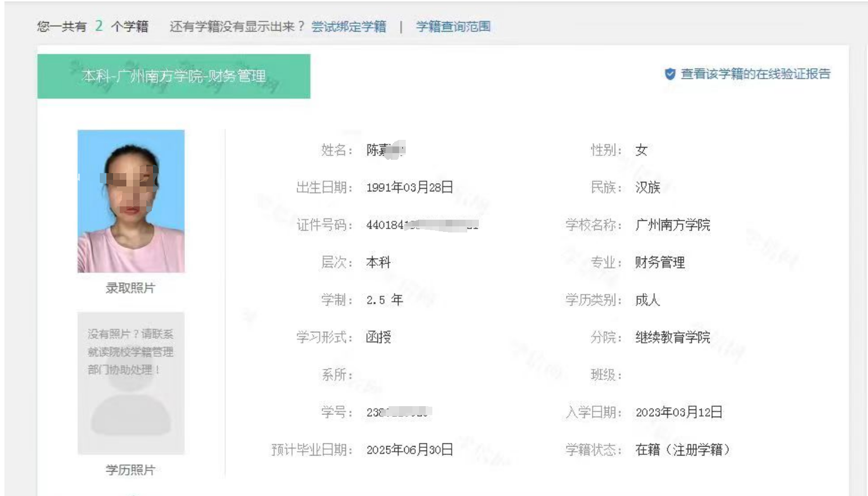
Task: Open 查看该学籍的在线验证报告
Action: [755, 74]
